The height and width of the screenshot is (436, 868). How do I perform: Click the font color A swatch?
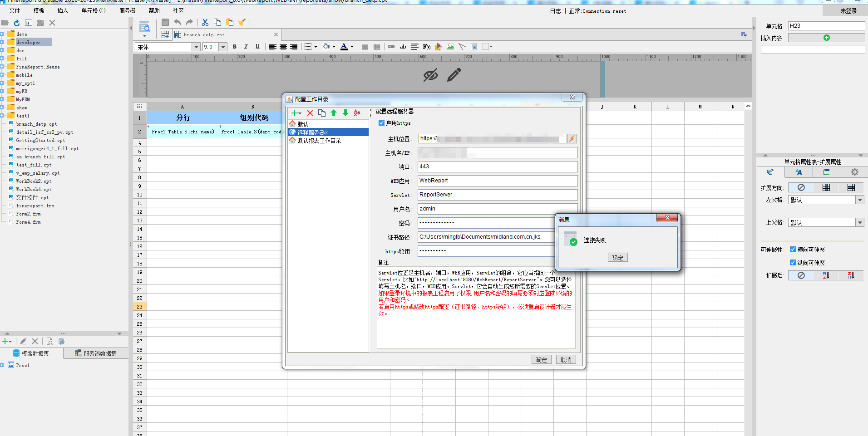(x=344, y=47)
